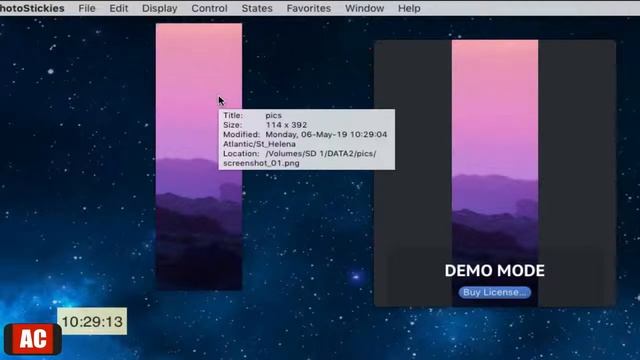Click the '/Volumes/SD 1/DATA2/pics/' location path
640x360 pixels.
(x=321, y=153)
